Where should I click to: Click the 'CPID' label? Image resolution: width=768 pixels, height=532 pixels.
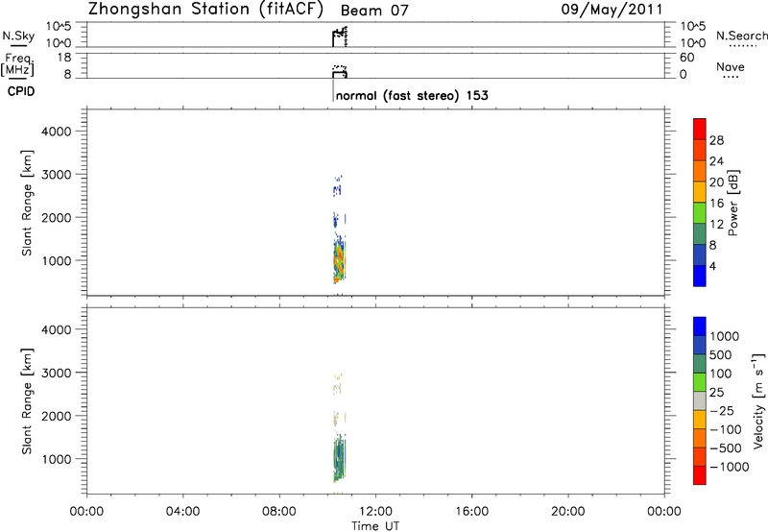[x=21, y=91]
